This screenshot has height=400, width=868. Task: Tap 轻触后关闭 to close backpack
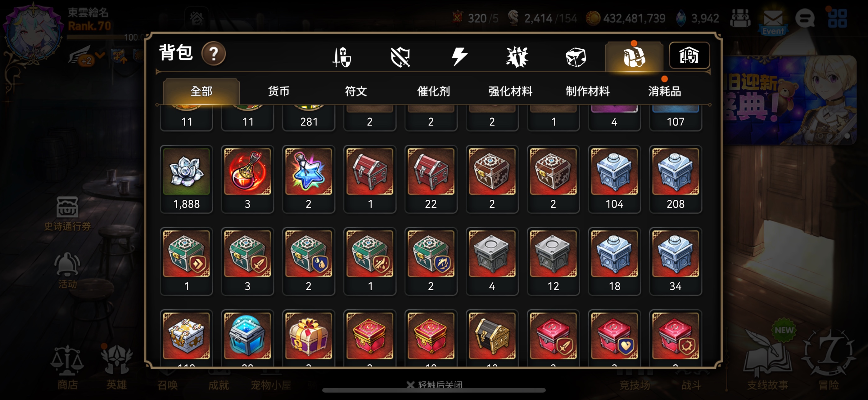(434, 384)
